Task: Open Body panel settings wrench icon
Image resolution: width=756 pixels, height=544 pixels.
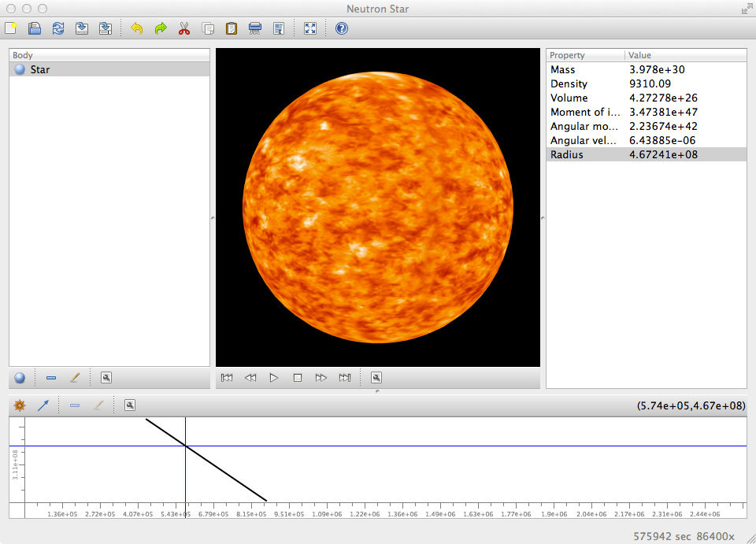Action: 106,378
